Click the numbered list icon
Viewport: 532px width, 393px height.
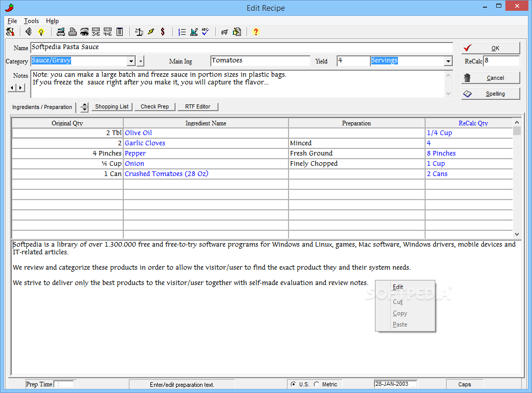pyautogui.click(x=182, y=32)
